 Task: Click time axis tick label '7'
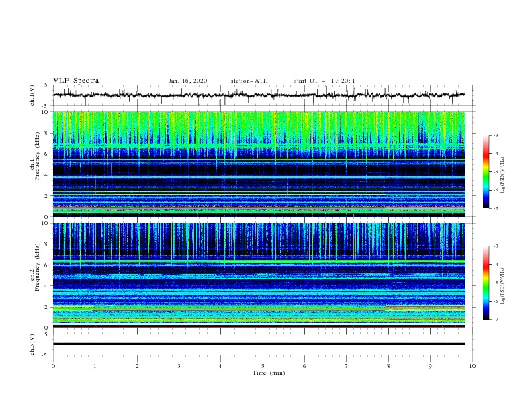point(347,366)
